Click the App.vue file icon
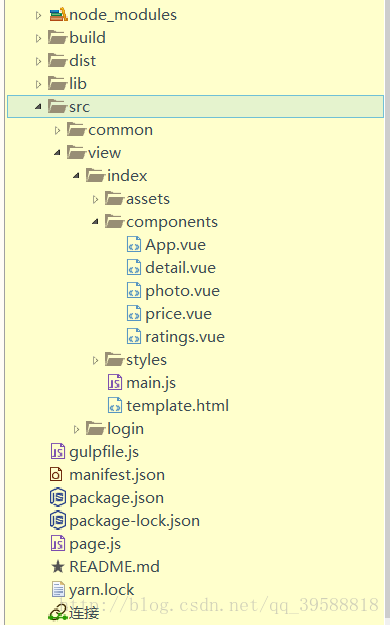This screenshot has height=625, width=390. click(x=134, y=245)
